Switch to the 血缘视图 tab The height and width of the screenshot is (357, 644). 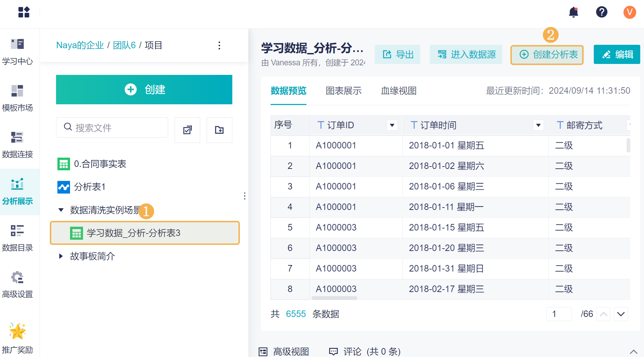point(398,91)
